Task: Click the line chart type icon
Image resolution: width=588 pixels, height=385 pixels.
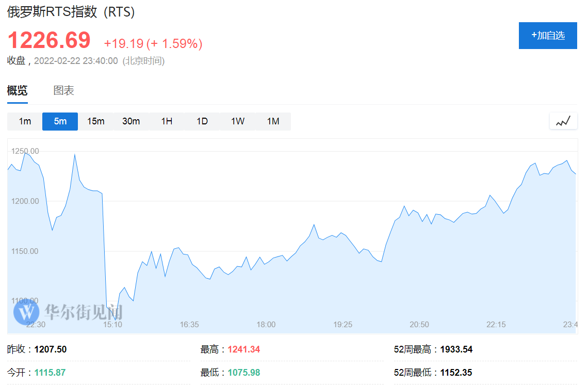Action: coord(563,121)
